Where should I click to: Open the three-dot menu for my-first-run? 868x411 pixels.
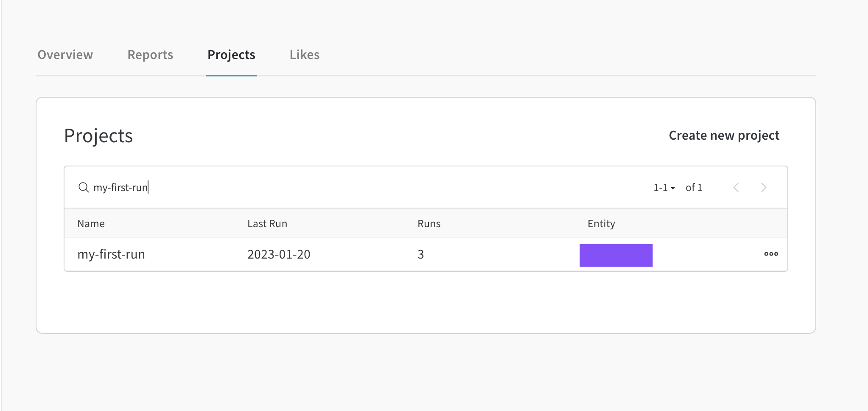pyautogui.click(x=771, y=254)
